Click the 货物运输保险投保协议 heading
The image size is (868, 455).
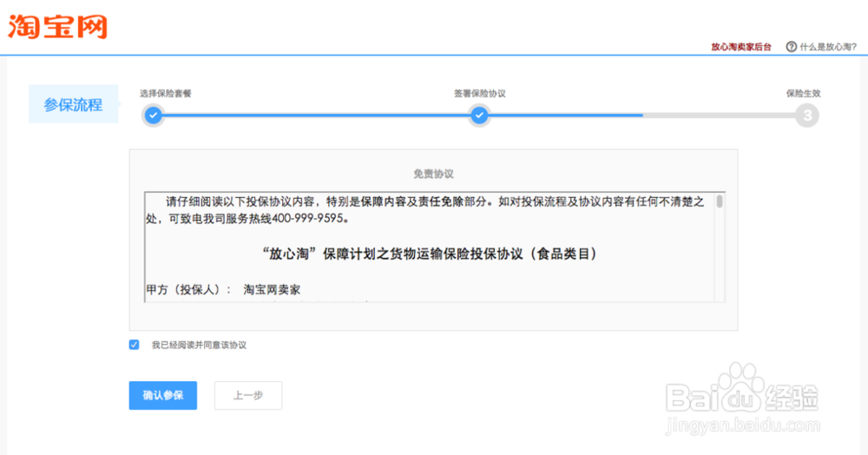(430, 254)
